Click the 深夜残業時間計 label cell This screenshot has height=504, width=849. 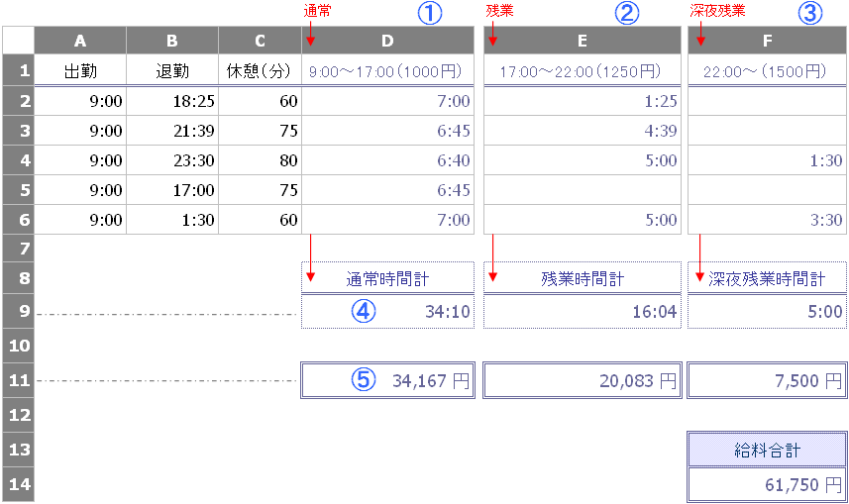(x=767, y=278)
